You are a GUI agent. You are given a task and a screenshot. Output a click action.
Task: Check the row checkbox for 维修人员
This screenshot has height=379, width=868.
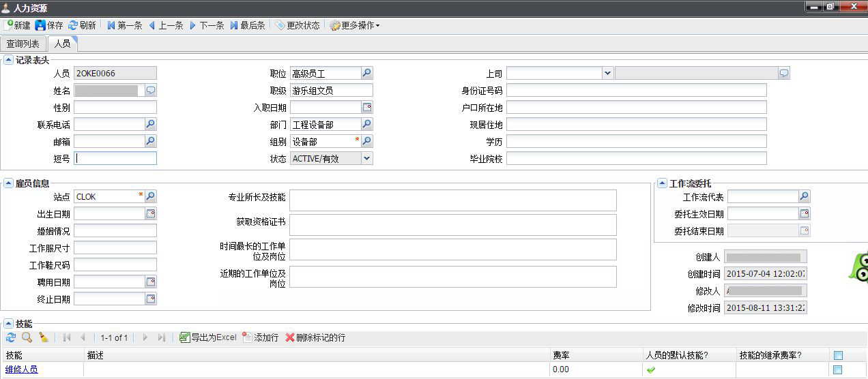tap(838, 369)
